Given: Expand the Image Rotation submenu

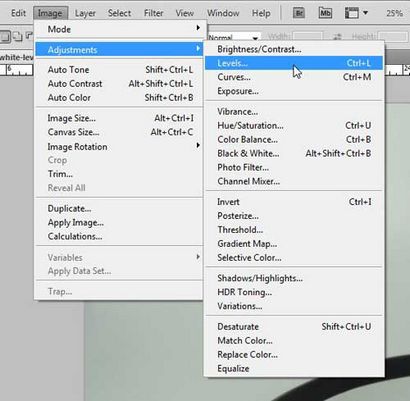Looking at the screenshot, I should [x=119, y=146].
